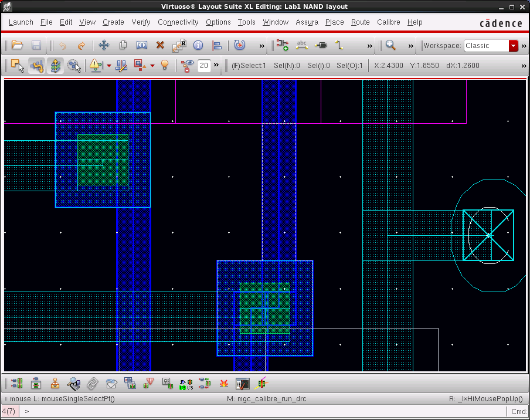
Task: Open the Calibre menu
Action: tap(388, 22)
